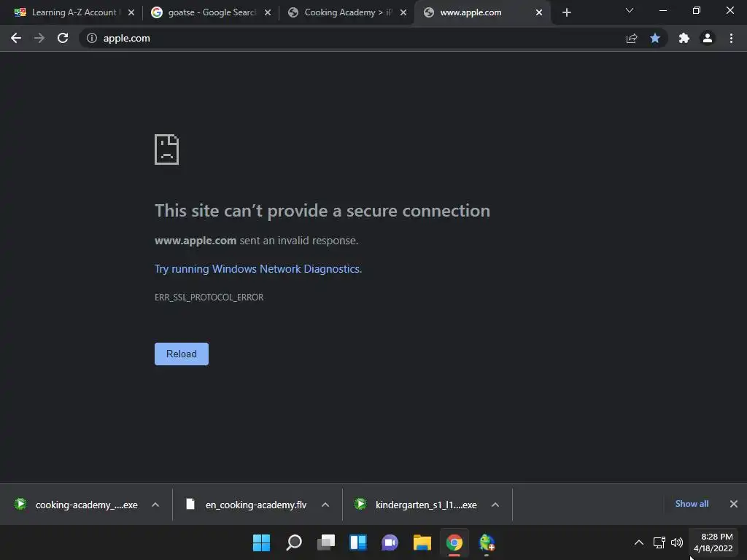Close the Learning A-Z Account tab
Image resolution: width=747 pixels, height=560 pixels.
click(131, 12)
